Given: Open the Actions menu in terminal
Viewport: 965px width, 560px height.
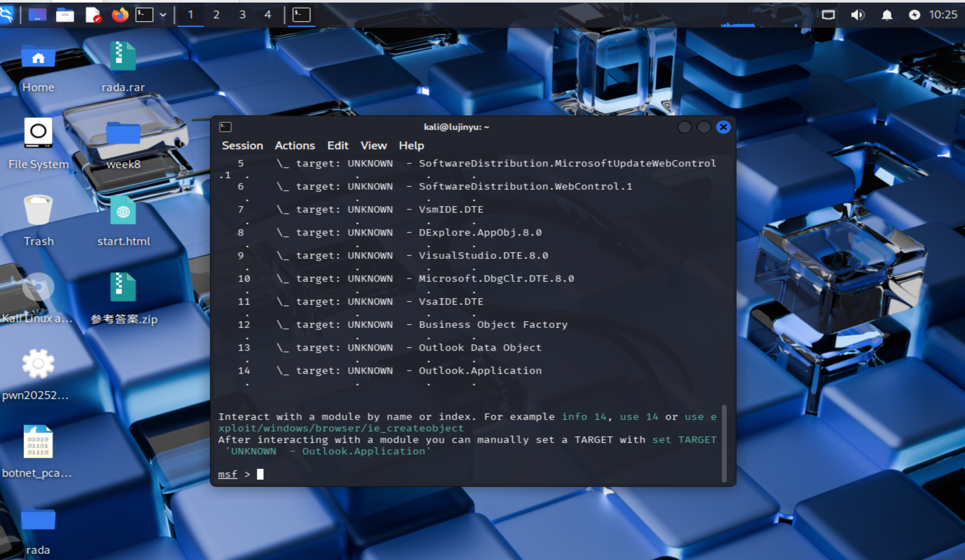Looking at the screenshot, I should (295, 145).
